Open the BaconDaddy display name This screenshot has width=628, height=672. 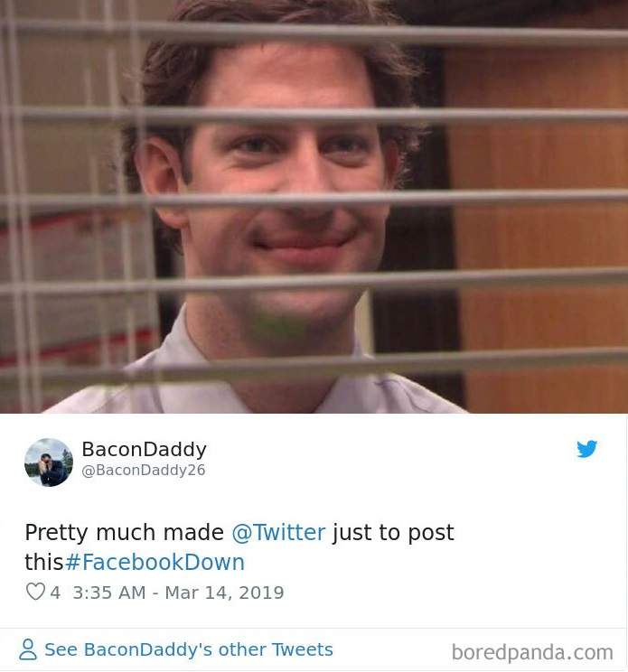[x=144, y=450]
